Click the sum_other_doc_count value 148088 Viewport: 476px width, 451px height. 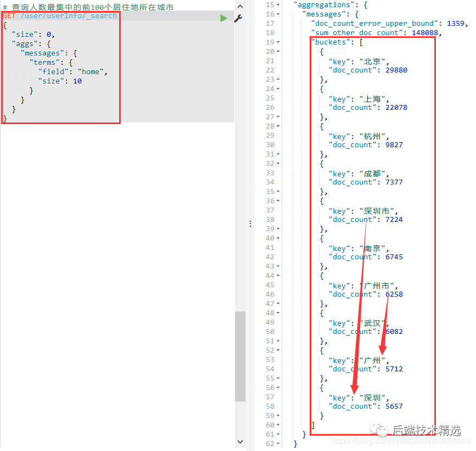tap(425, 33)
